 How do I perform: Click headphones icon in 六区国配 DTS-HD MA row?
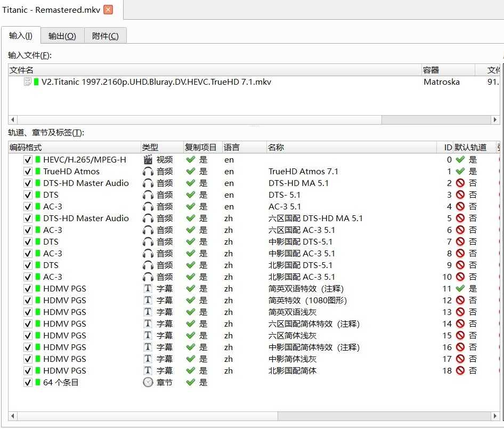coord(148,218)
